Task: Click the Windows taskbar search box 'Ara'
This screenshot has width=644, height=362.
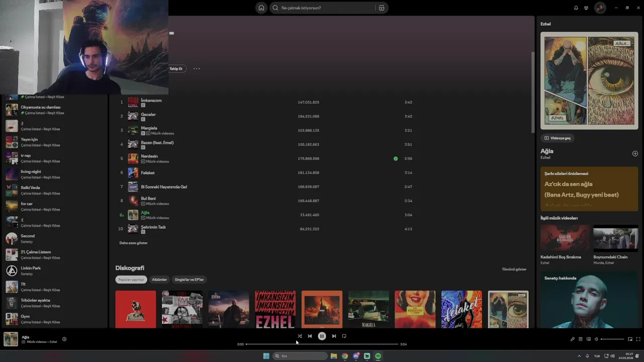Action: coord(300,356)
